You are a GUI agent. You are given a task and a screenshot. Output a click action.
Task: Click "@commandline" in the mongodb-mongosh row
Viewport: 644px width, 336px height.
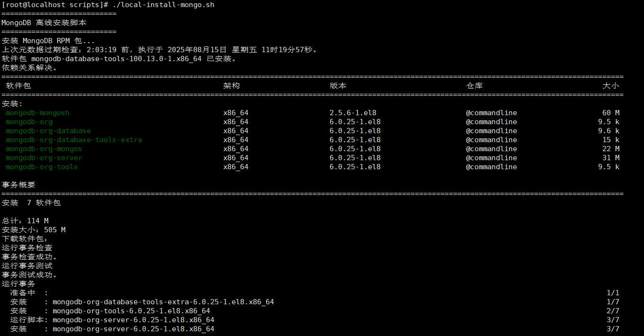point(492,113)
